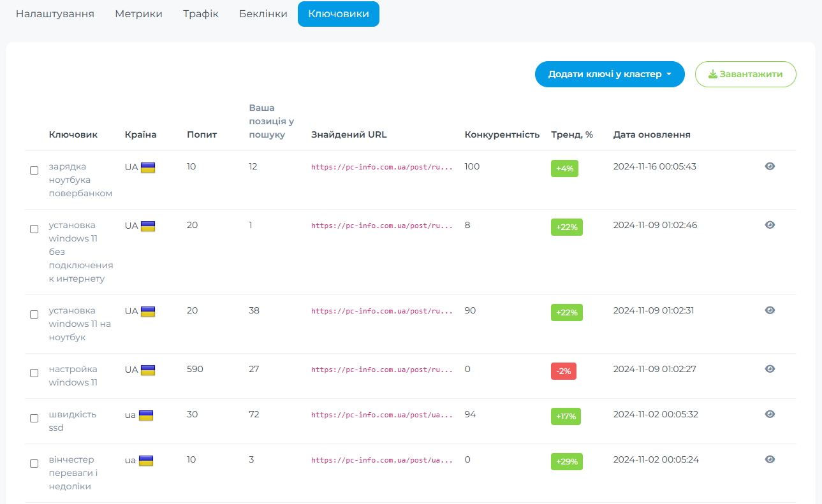The width and height of the screenshot is (822, 504).
Task: Open found URL for настройка windows 11
Action: pyautogui.click(x=382, y=370)
